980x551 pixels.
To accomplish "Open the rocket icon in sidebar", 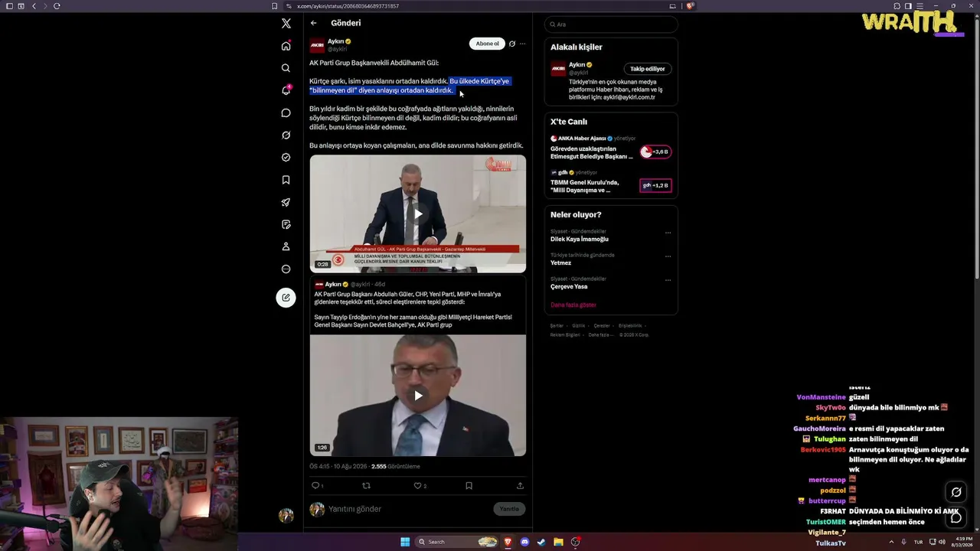I will click(x=286, y=202).
